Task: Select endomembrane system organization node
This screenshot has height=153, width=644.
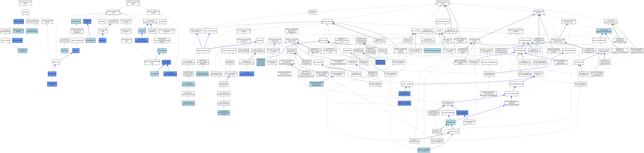Action: tap(258, 50)
